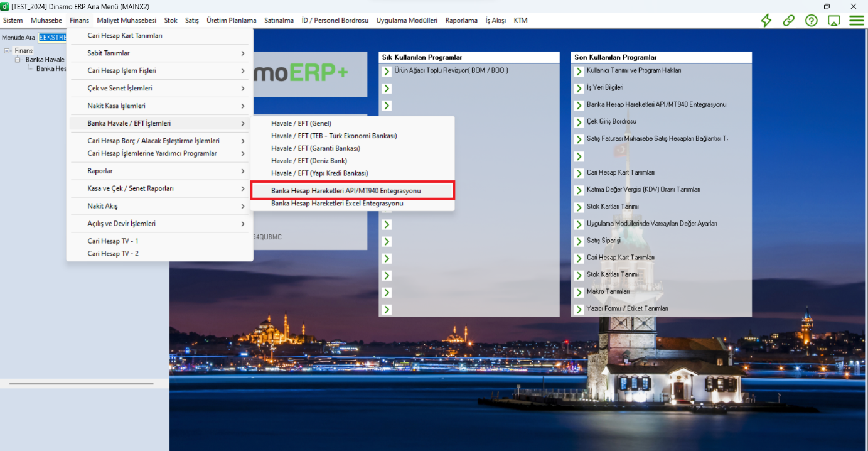
Task: Open the Satınalma menu
Action: click(279, 21)
